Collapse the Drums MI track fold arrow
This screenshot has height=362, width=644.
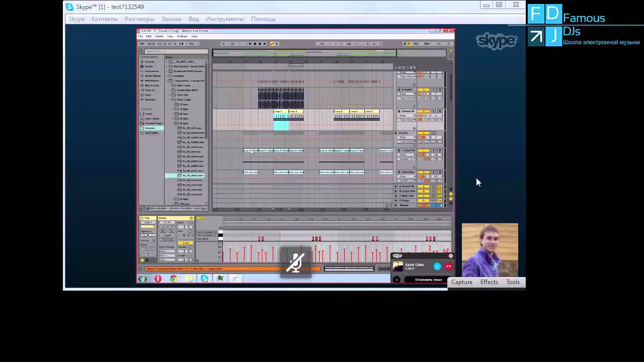tap(399, 111)
